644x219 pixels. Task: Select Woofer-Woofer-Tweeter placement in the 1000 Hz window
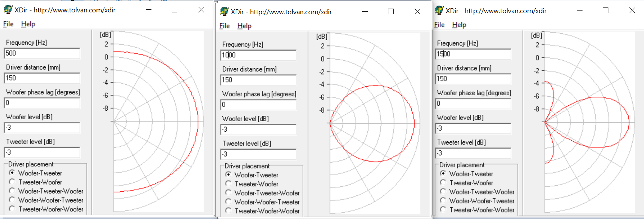coord(262,202)
